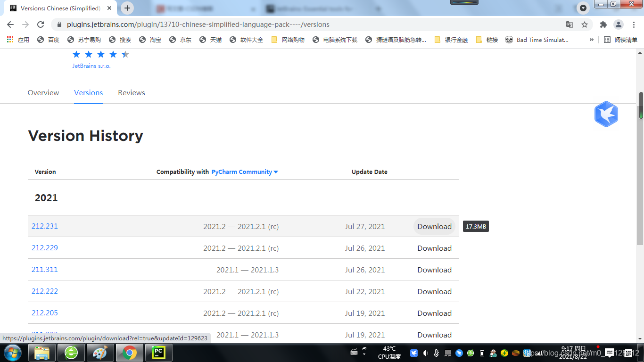
Task: Open new browser tab with plus button
Action: [x=127, y=8]
